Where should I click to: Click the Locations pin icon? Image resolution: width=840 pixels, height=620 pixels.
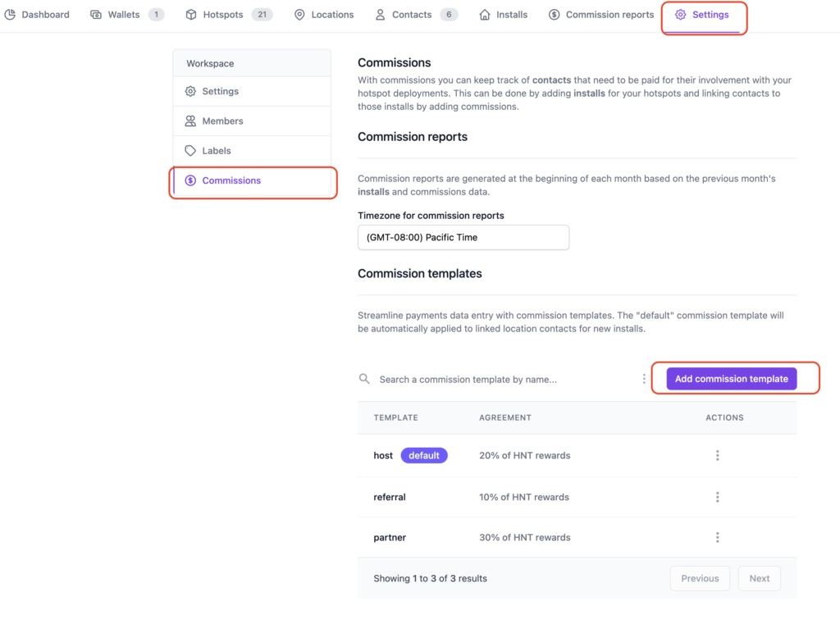(299, 15)
